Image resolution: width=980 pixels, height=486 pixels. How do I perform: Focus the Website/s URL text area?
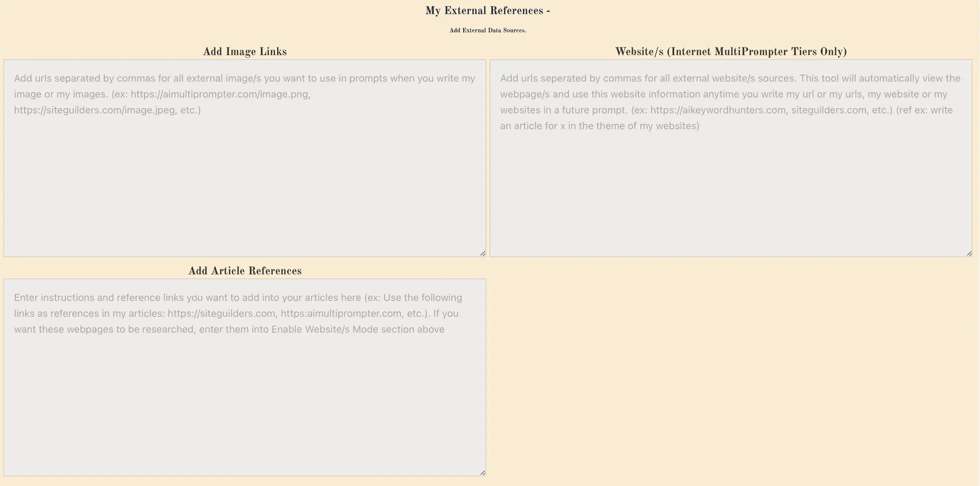point(730,189)
